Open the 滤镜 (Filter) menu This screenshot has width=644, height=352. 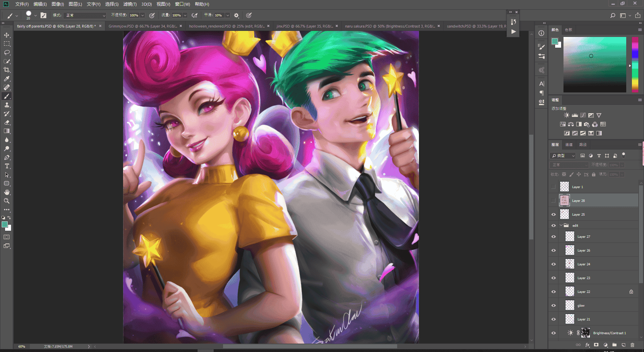pos(130,4)
